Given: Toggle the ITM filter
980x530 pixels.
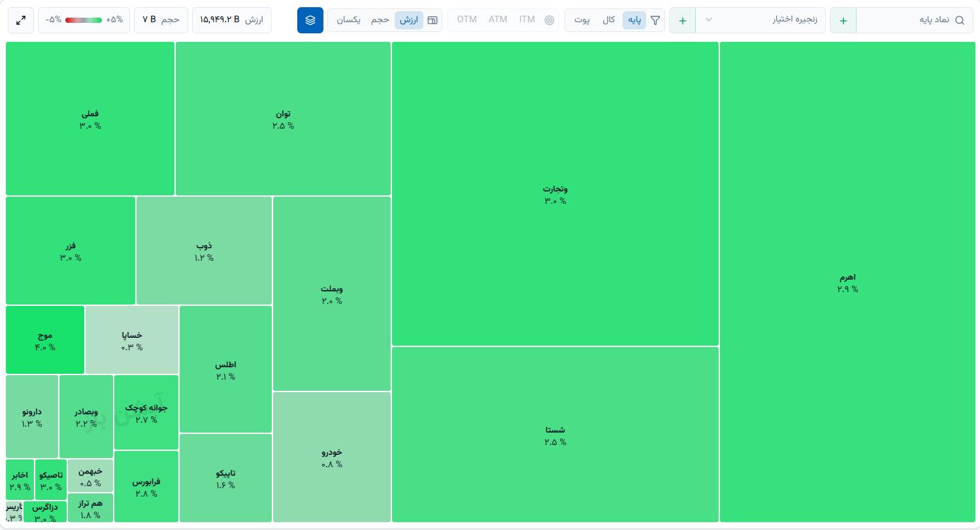Looking at the screenshot, I should click(527, 20).
